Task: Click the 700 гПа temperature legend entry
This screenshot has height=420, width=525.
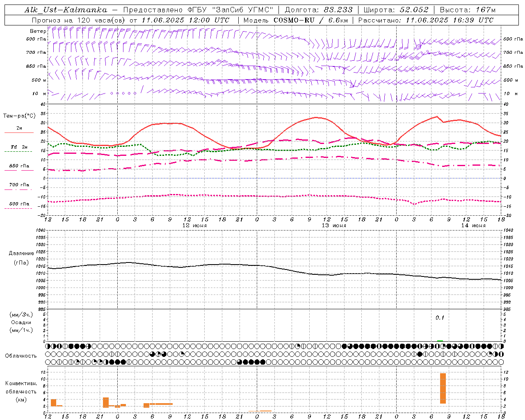Action: (x=19, y=185)
